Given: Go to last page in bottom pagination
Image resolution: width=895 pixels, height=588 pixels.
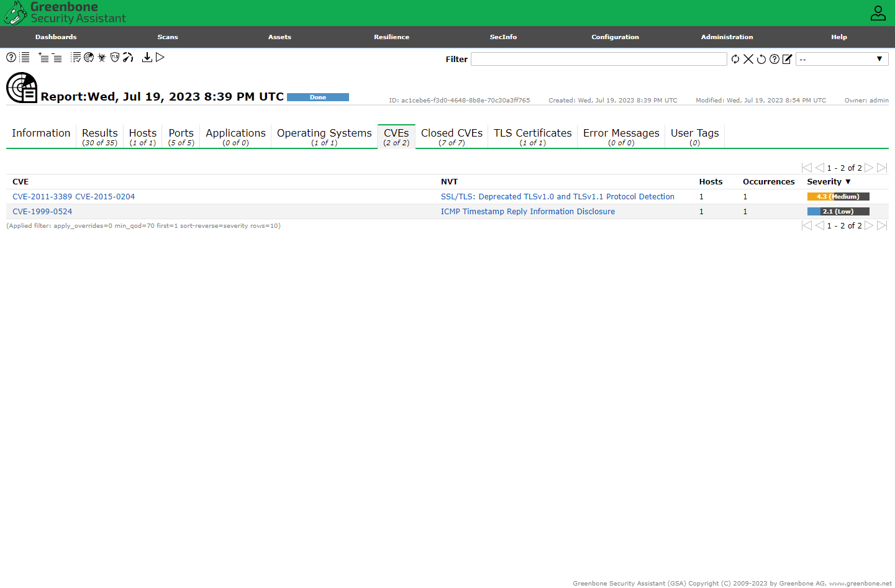Looking at the screenshot, I should click(882, 225).
